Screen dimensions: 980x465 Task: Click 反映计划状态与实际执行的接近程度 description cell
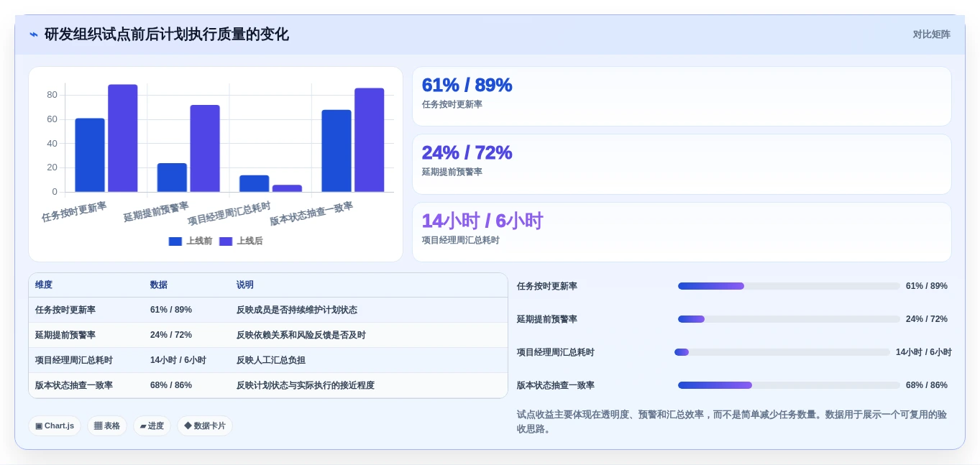pos(306,385)
